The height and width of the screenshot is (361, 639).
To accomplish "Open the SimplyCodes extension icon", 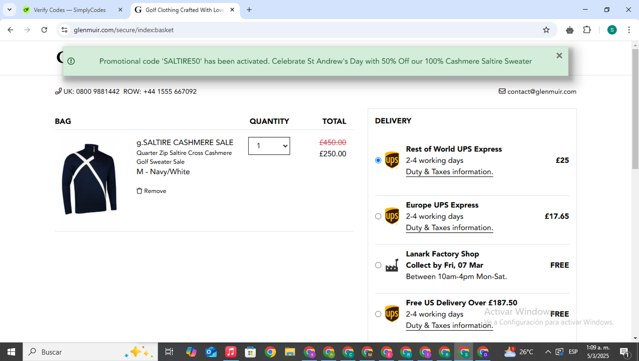I will coord(570,30).
